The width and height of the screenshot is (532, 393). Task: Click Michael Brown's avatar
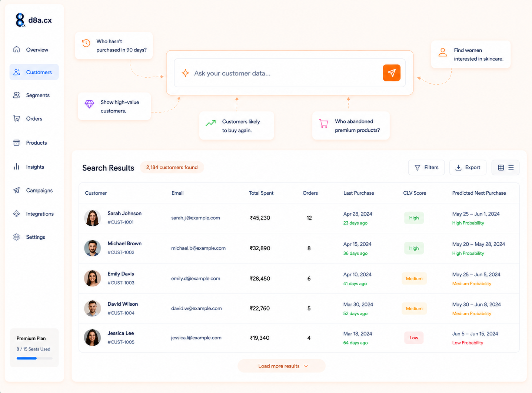coord(93,248)
